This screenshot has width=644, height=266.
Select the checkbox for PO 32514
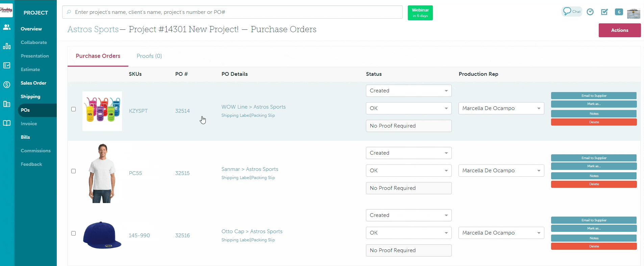coord(74,109)
